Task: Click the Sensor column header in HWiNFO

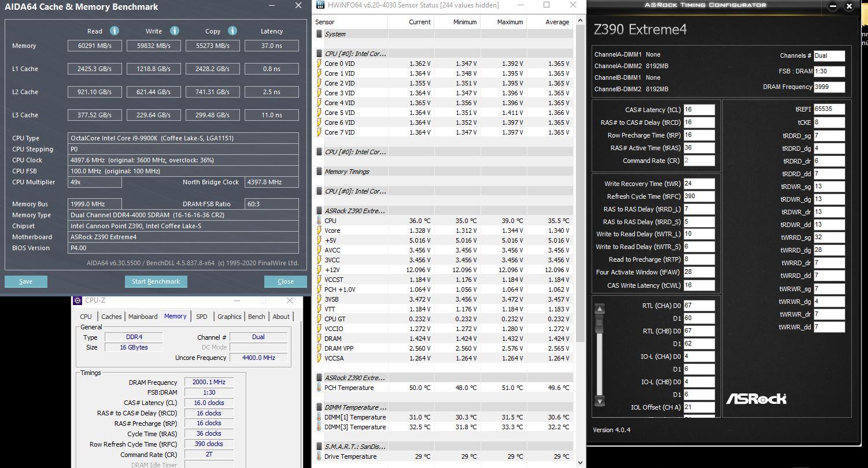Action: click(350, 22)
